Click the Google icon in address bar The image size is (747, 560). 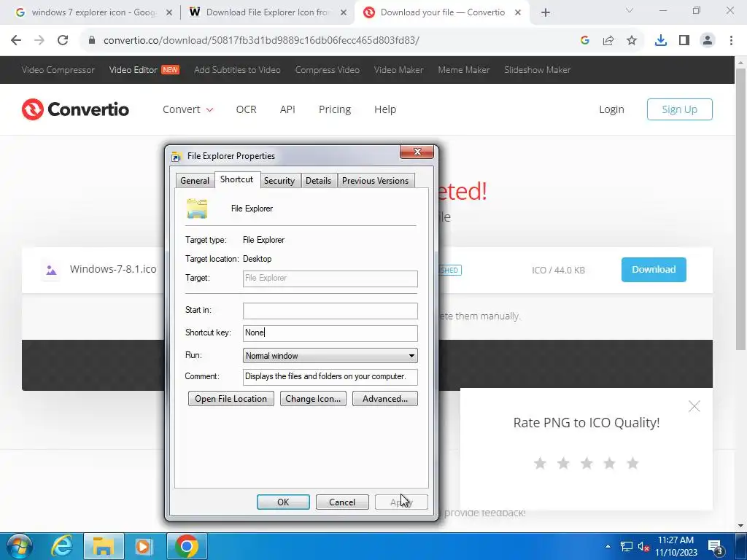(585, 41)
